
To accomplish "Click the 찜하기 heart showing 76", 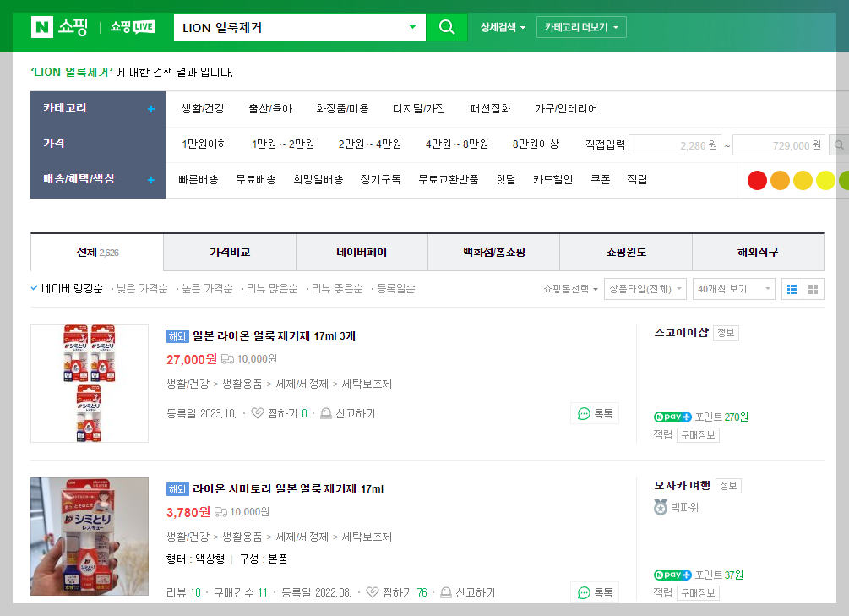I will pos(373,592).
